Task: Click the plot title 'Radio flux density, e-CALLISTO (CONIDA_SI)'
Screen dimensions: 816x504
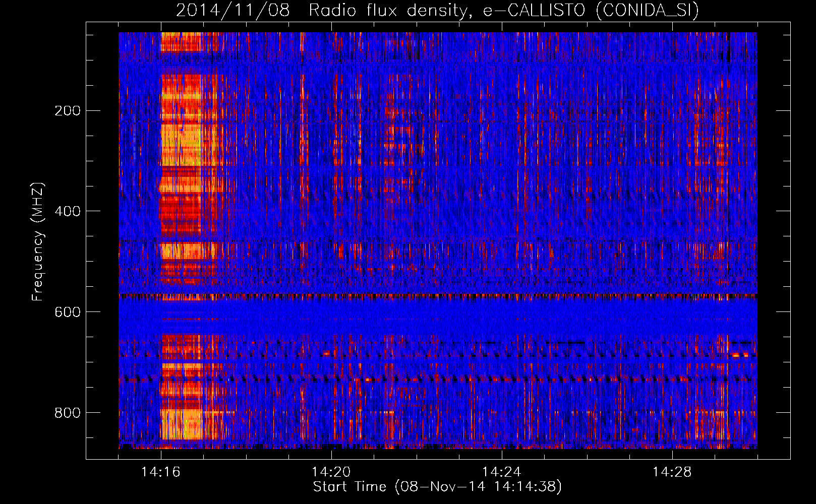Action: [x=504, y=11]
